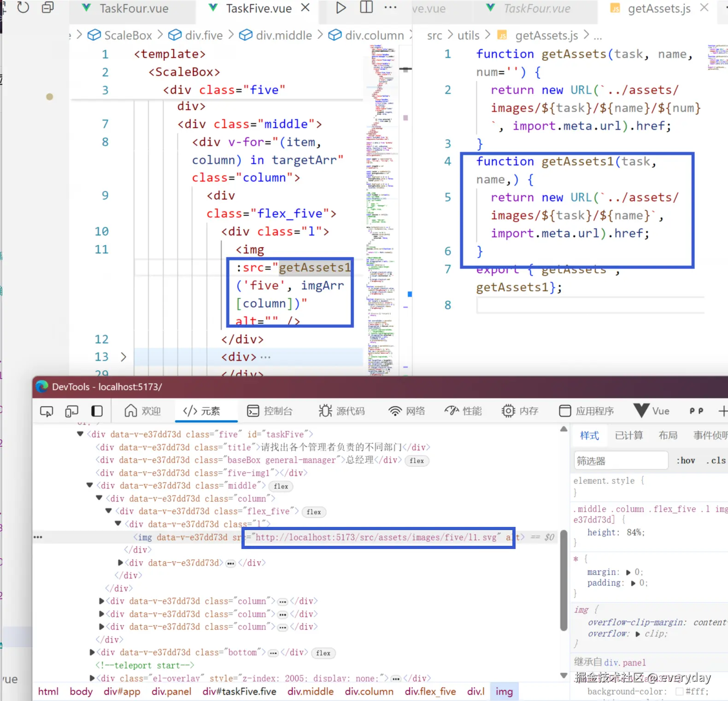Toggle DevTools sidebar panel icon
Viewport: 728px width, 701px height.
(97, 411)
